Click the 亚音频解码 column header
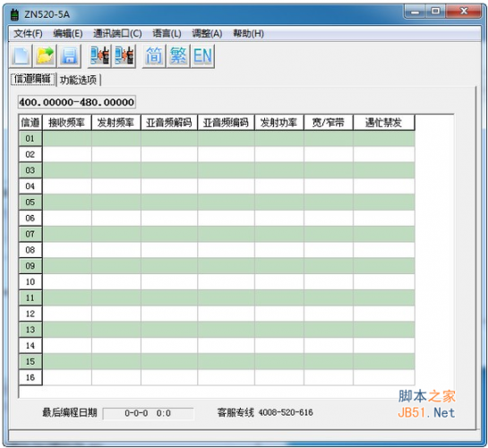Viewport: 488px width, 448px height. click(x=169, y=123)
